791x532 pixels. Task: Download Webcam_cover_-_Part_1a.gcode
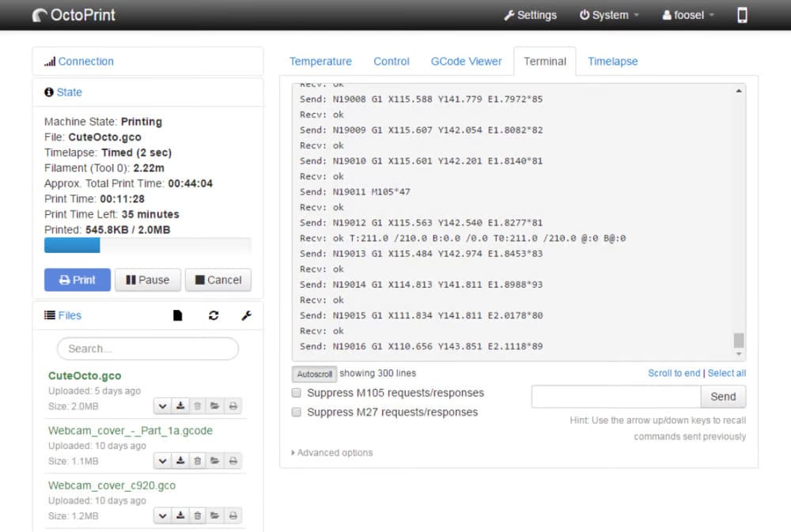(x=180, y=461)
